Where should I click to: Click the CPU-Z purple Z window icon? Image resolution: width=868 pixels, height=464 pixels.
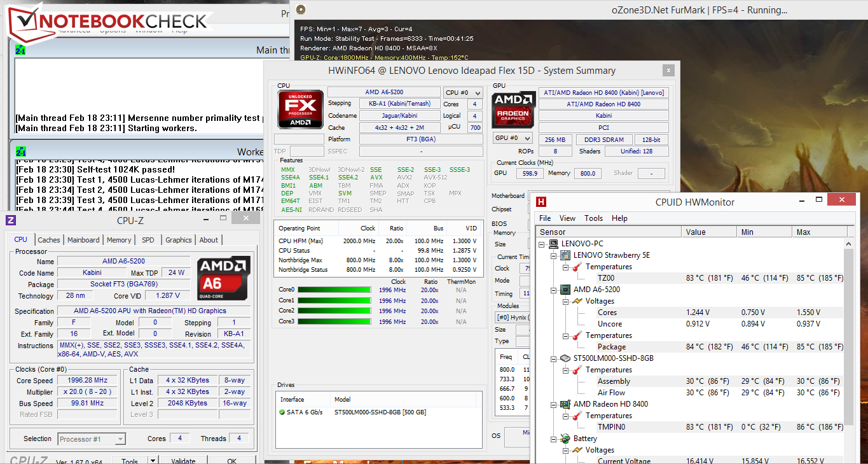click(10, 220)
